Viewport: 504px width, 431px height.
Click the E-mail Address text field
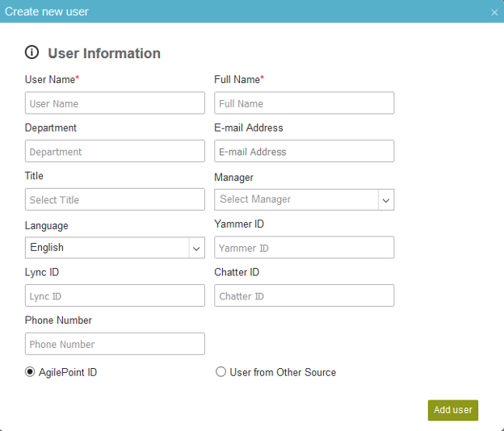(304, 151)
